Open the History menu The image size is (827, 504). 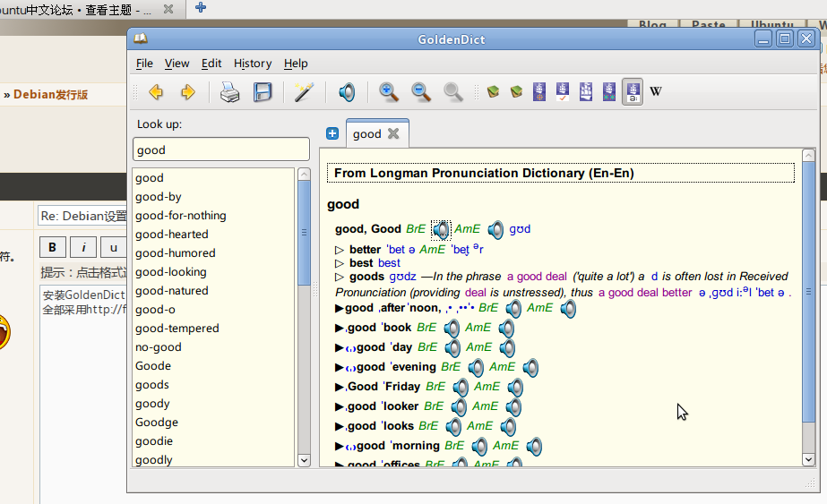[x=253, y=64]
